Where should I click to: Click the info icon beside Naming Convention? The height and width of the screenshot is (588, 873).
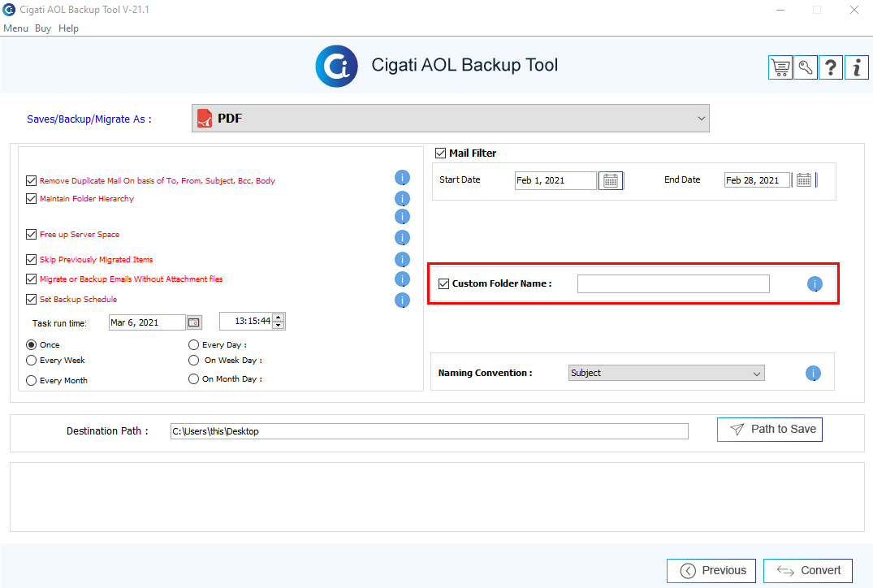(813, 373)
